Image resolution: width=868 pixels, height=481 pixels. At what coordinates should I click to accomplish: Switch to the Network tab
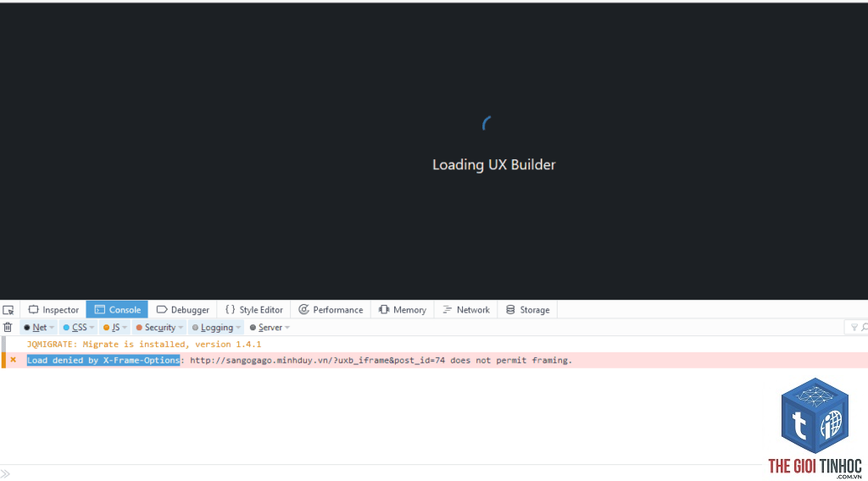(x=465, y=310)
